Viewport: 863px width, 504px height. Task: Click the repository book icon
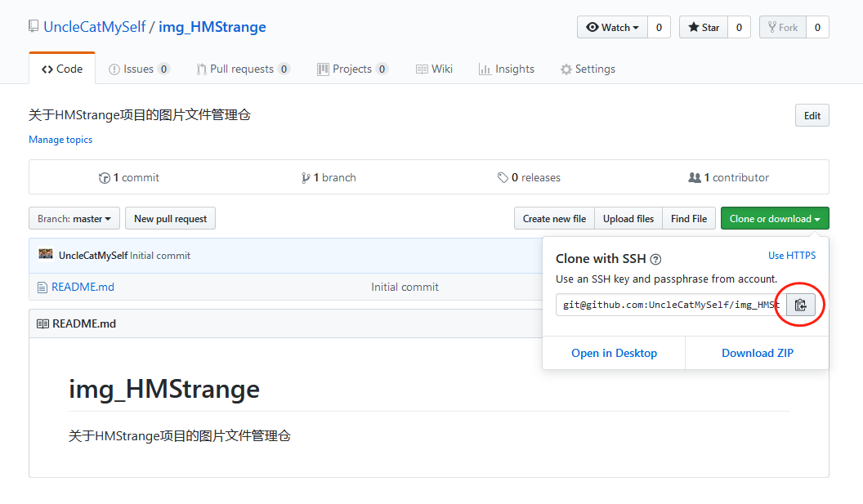coord(34,27)
